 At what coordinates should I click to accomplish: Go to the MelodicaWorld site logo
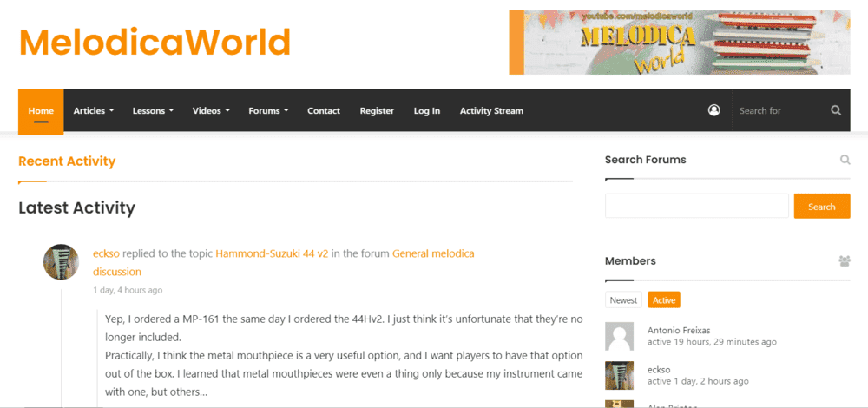click(155, 42)
